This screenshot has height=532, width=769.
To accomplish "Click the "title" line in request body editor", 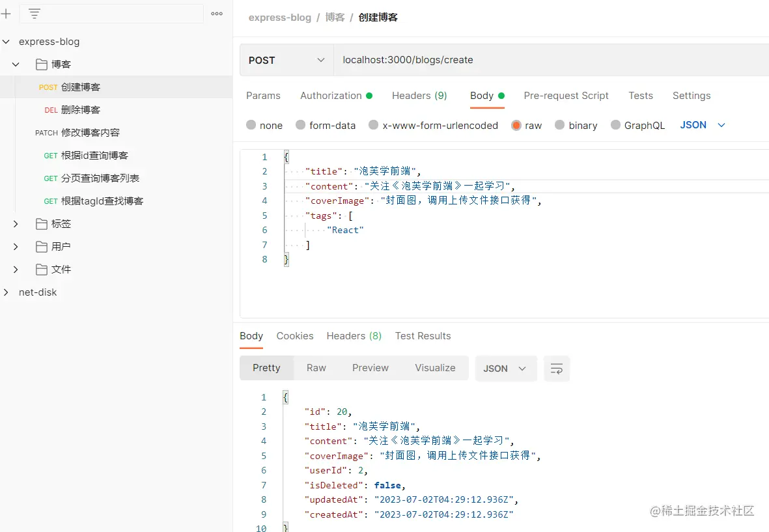I will coord(363,171).
